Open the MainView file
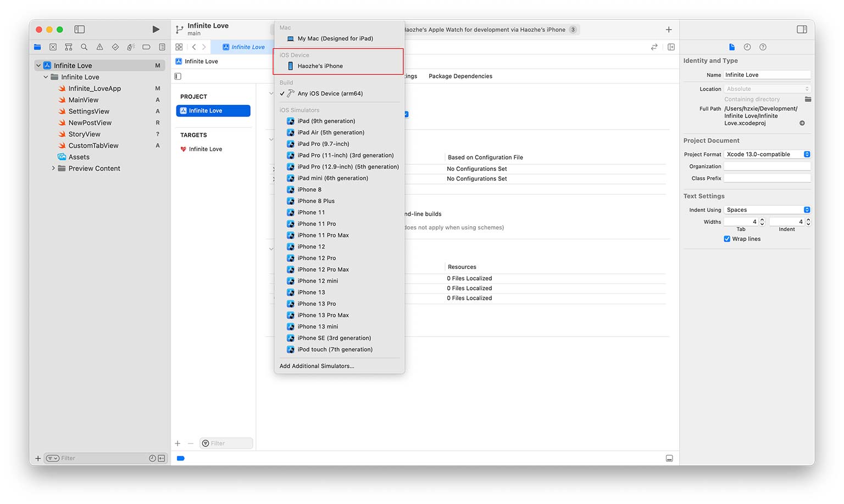 84,100
